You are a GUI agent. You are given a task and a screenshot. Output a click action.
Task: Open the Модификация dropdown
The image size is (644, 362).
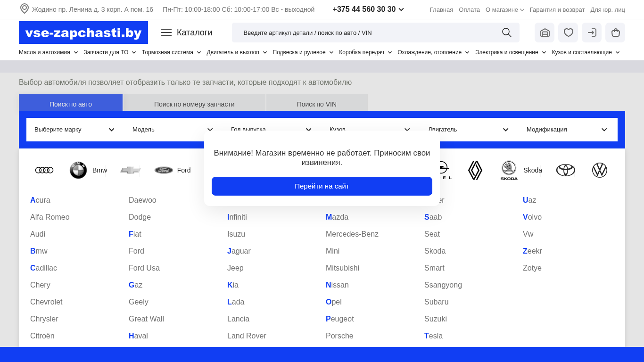[567, 130]
